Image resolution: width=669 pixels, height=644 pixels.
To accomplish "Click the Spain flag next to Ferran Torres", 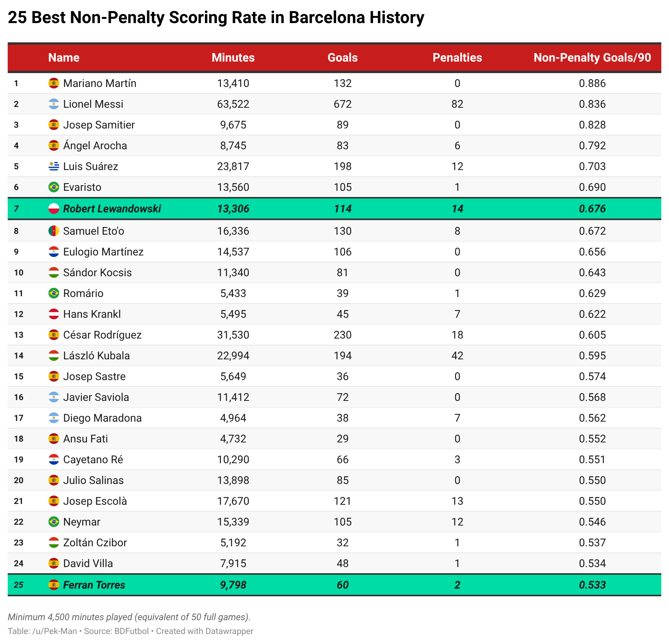I will coord(53,585).
